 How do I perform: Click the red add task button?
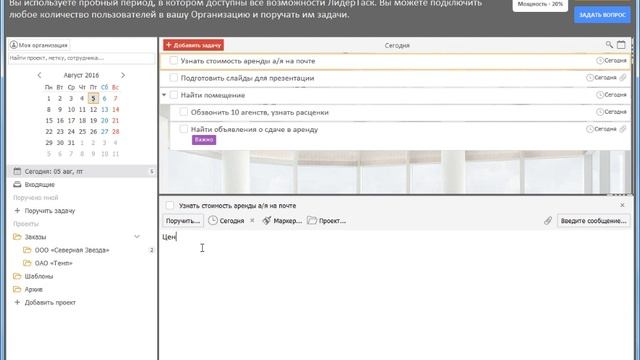point(193,45)
